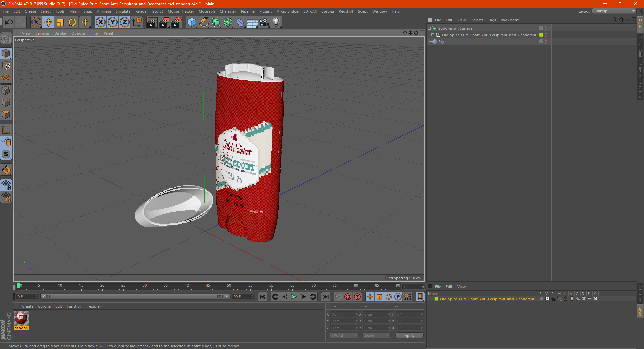Render to Picture Viewer
This screenshot has width=644, height=349.
click(x=164, y=22)
